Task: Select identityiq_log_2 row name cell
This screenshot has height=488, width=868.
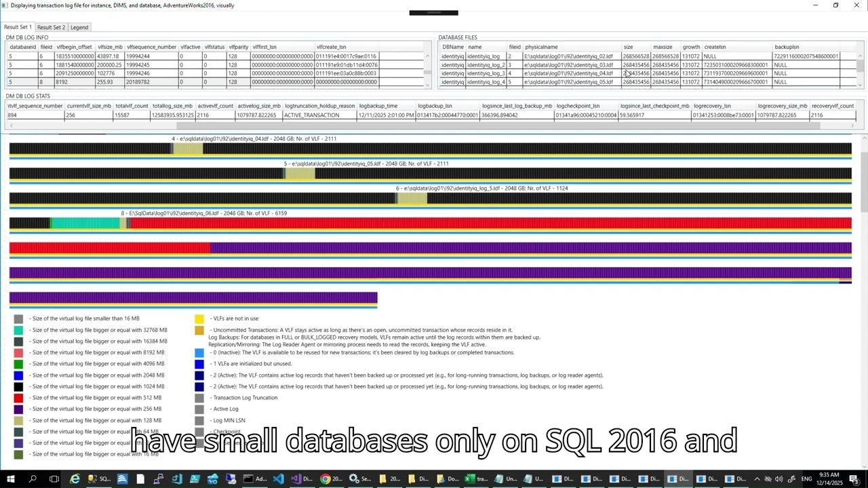Action: (486, 65)
